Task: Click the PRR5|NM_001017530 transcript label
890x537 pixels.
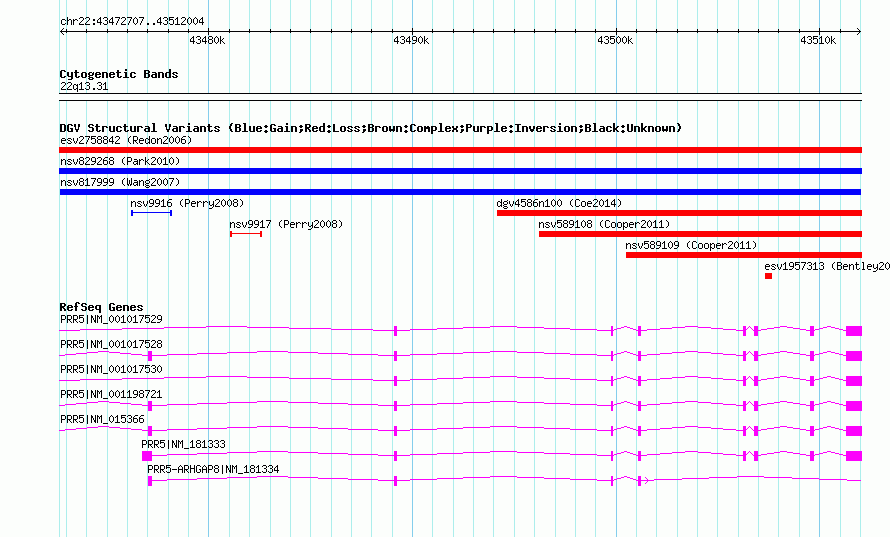Action: 111,369
